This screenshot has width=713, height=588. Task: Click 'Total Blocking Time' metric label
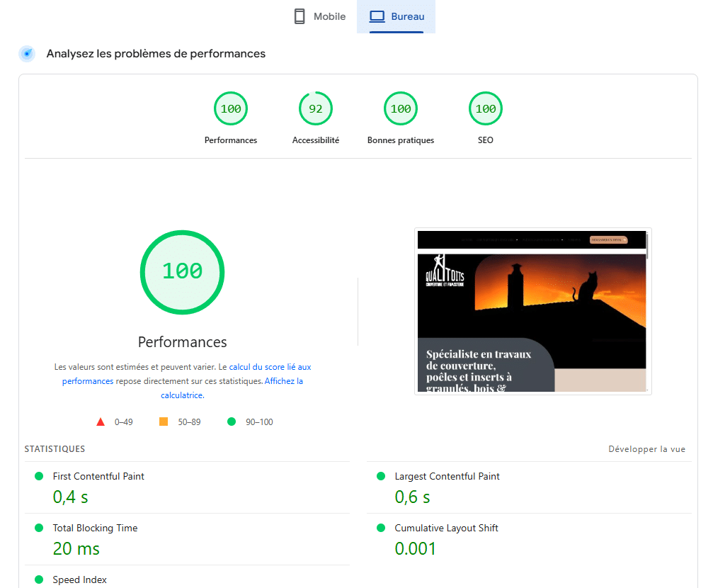95,528
